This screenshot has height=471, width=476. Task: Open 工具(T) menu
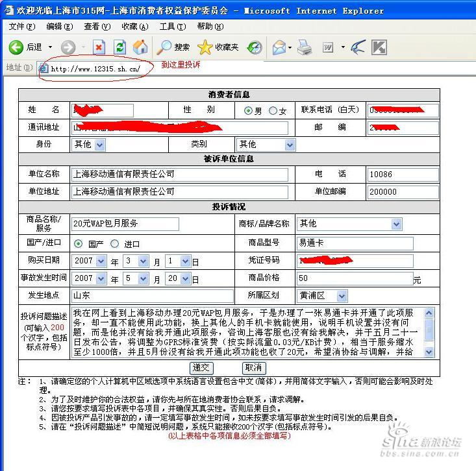point(173,27)
